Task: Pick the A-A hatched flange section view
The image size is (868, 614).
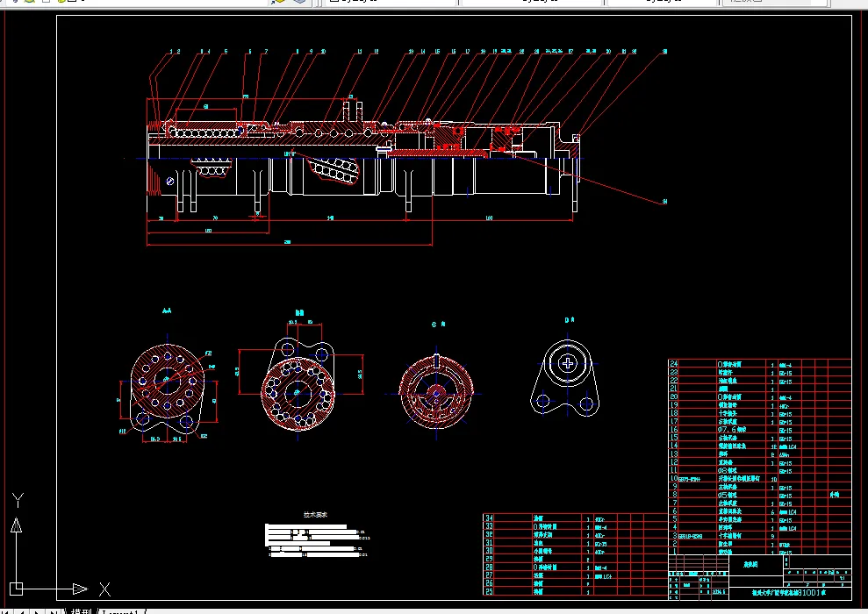Action: [168, 388]
